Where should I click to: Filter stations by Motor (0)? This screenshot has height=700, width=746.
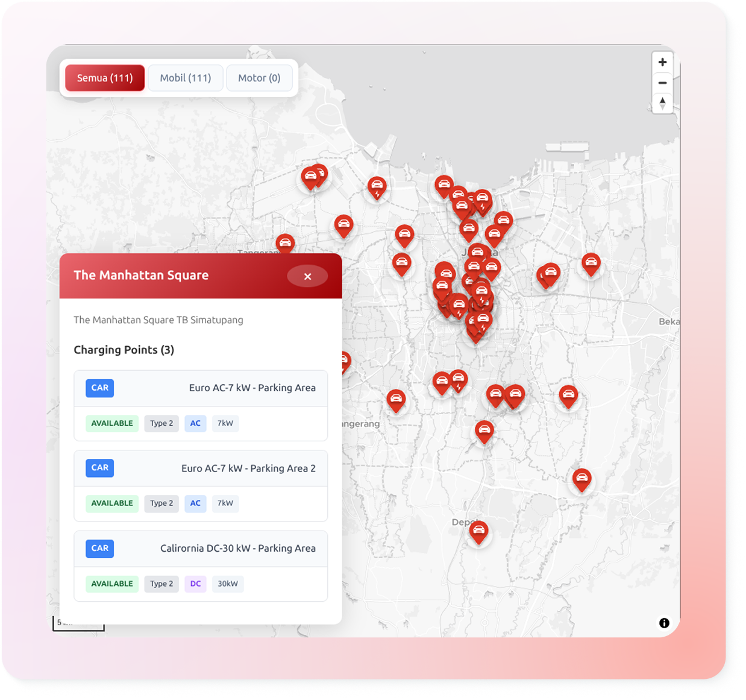coord(259,78)
